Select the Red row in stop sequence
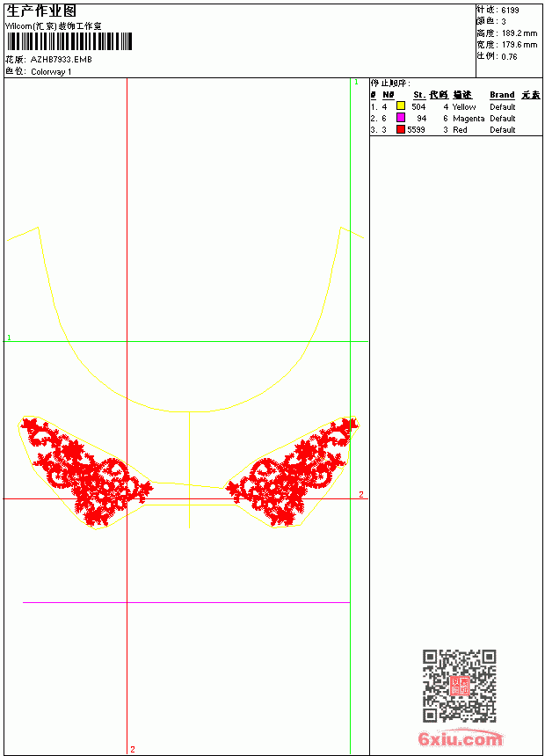The image size is (545, 756). pos(455,130)
